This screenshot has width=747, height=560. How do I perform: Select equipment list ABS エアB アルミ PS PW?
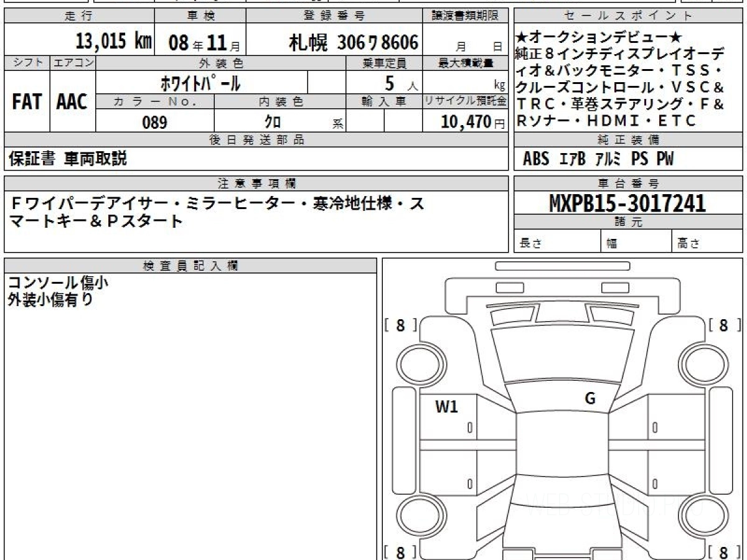pyautogui.click(x=598, y=159)
